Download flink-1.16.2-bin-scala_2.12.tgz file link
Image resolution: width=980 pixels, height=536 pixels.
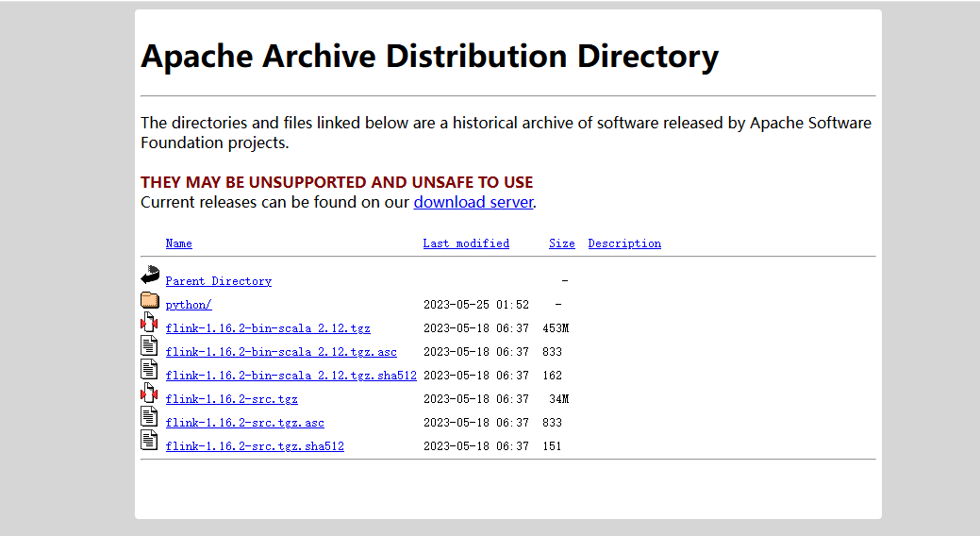coord(268,328)
